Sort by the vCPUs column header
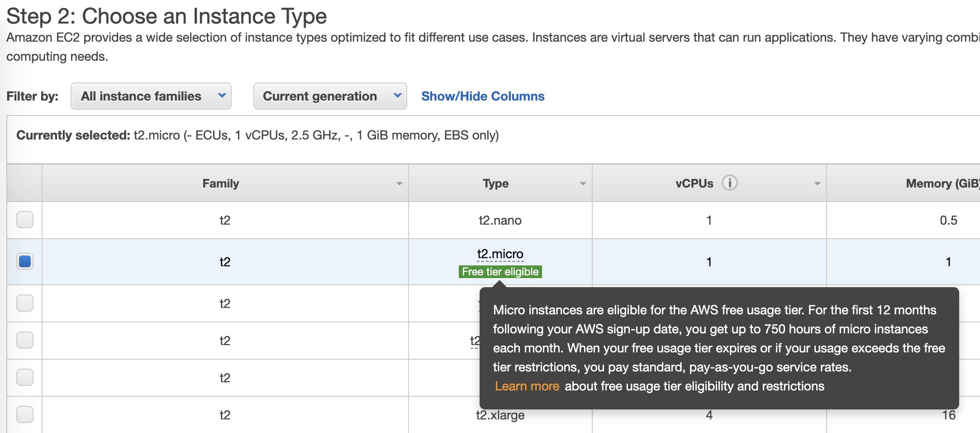The image size is (980, 433). (694, 183)
